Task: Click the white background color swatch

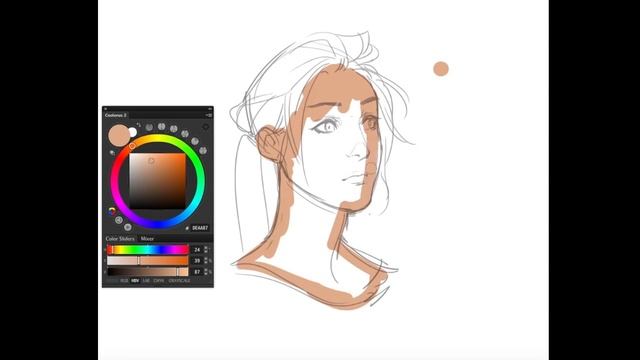Action: [132, 132]
